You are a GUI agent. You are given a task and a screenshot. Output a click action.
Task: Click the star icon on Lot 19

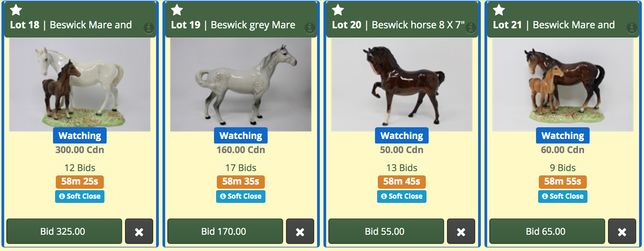click(177, 10)
